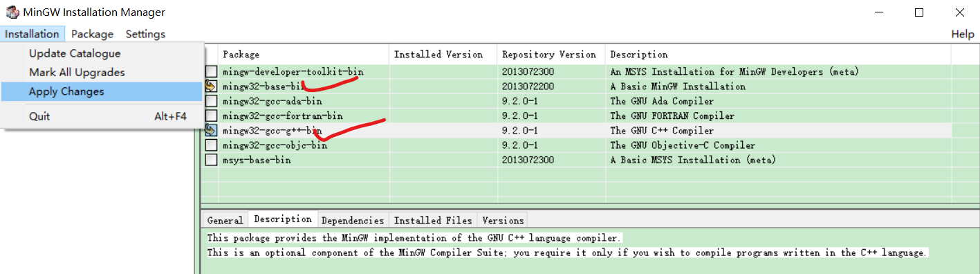Screen dimensions: 980x274
Task: Maximize the MinGW Installation Manager window
Action: pyautogui.click(x=918, y=12)
